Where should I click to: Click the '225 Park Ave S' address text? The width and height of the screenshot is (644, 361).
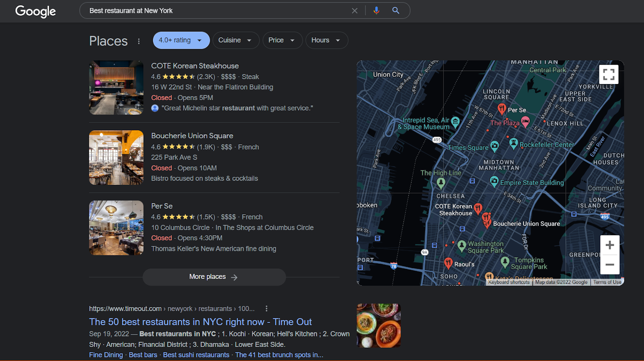pos(174,158)
